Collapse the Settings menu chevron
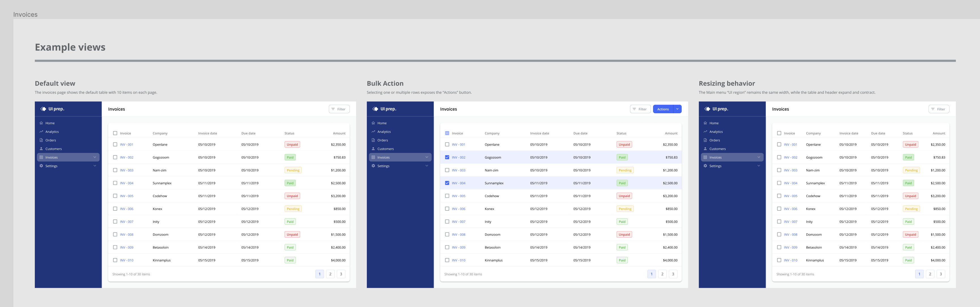Screen dimensions: 980x307 click(x=95, y=166)
